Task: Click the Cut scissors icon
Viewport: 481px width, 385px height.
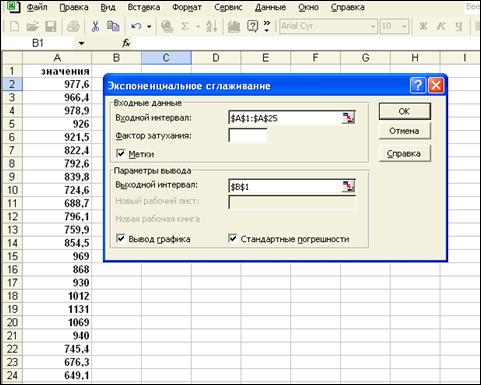Action: click(x=95, y=26)
